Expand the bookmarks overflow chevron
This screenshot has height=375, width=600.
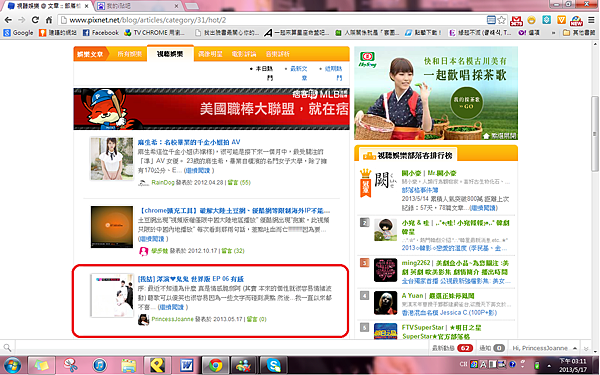click(x=553, y=33)
